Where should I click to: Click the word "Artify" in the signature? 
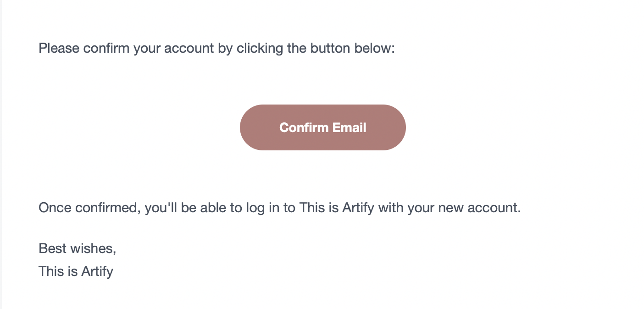click(x=97, y=271)
